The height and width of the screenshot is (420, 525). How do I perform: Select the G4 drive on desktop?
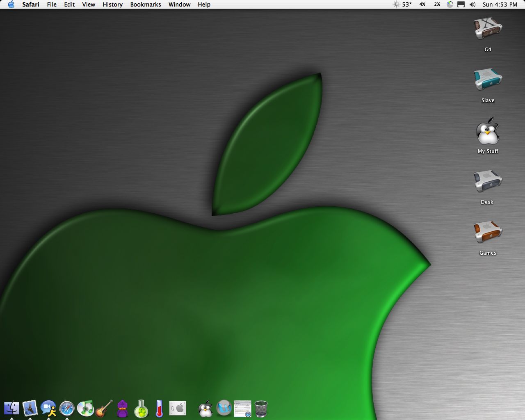(x=488, y=30)
